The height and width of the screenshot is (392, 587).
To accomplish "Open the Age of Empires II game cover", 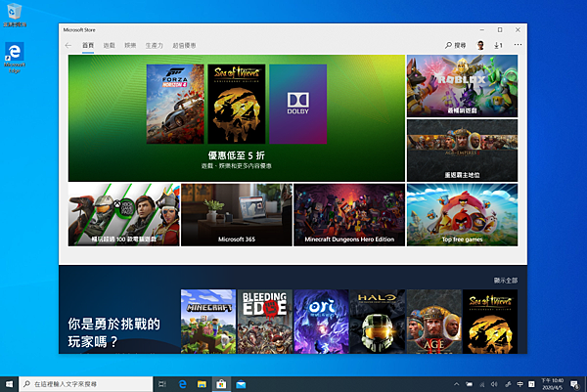I will click(434, 322).
